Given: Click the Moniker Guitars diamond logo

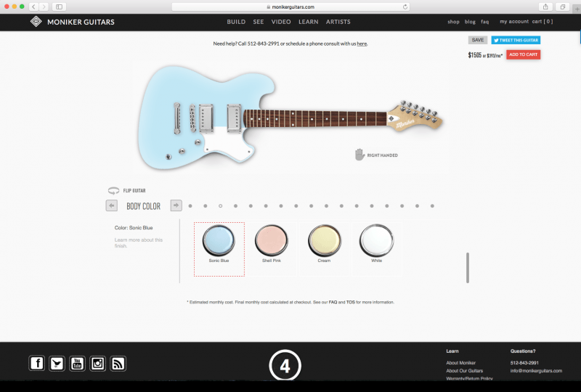Looking at the screenshot, I should point(36,22).
